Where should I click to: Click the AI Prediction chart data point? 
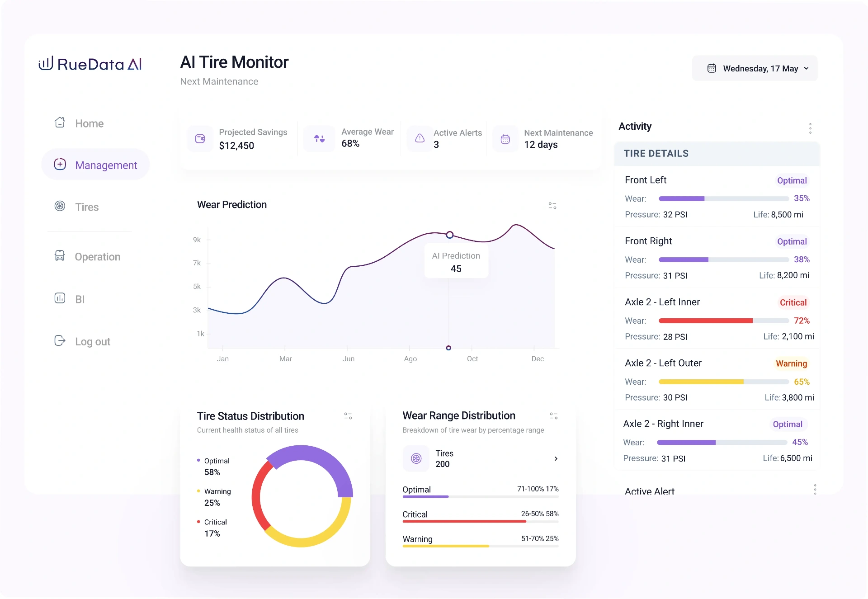[x=449, y=235]
